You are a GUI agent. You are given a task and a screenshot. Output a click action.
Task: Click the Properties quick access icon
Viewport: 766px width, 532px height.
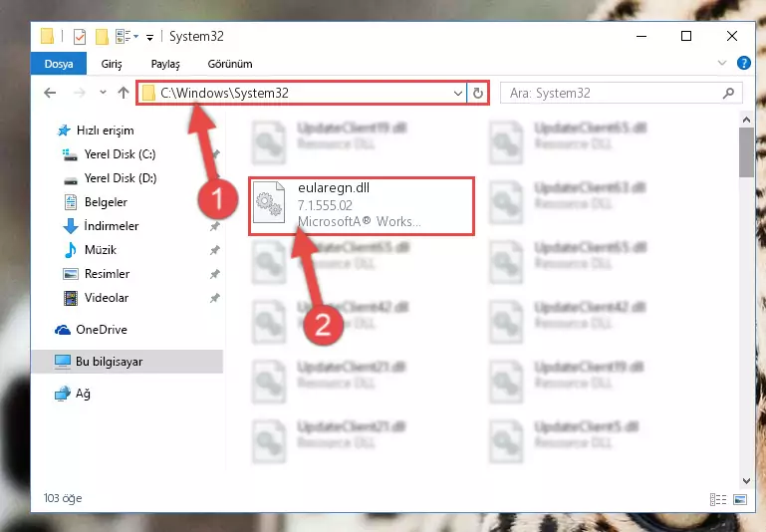coord(79,37)
